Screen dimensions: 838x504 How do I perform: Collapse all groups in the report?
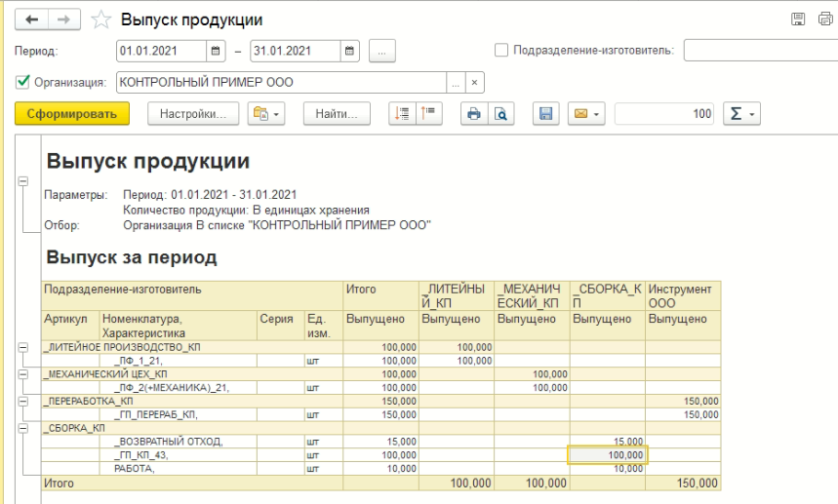[x=427, y=114]
